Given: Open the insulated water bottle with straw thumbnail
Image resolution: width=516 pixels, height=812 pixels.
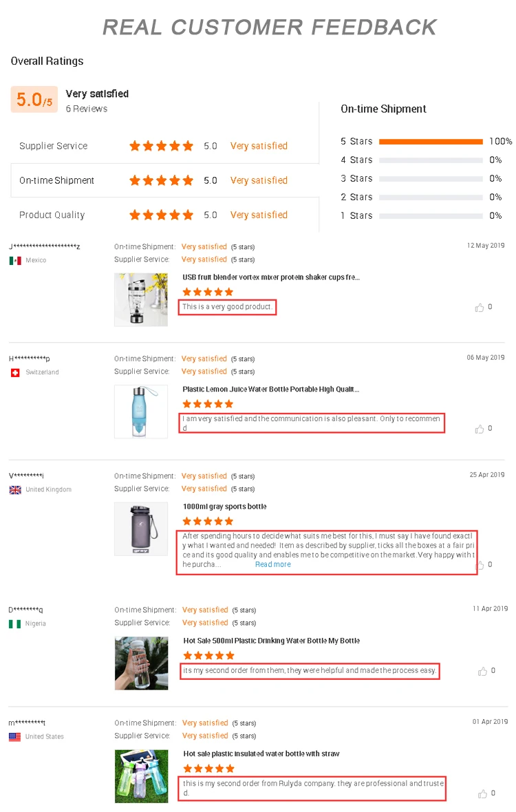Looking at the screenshot, I should tap(141, 776).
